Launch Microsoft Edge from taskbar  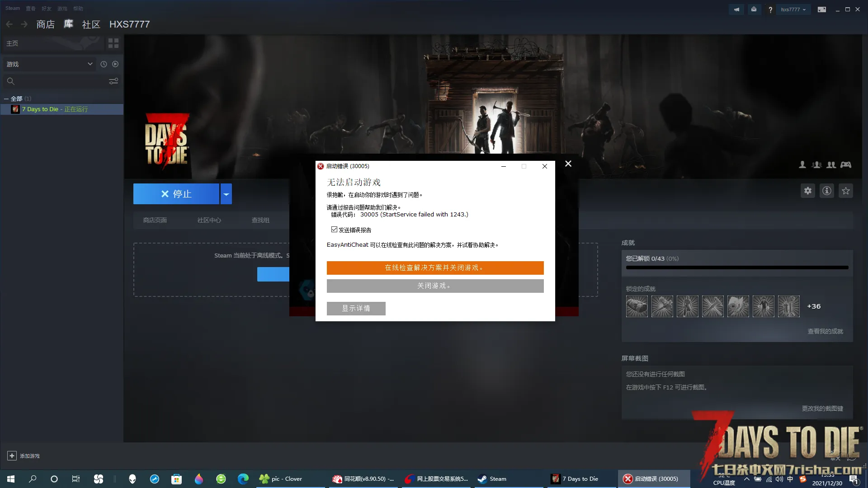[x=243, y=479]
